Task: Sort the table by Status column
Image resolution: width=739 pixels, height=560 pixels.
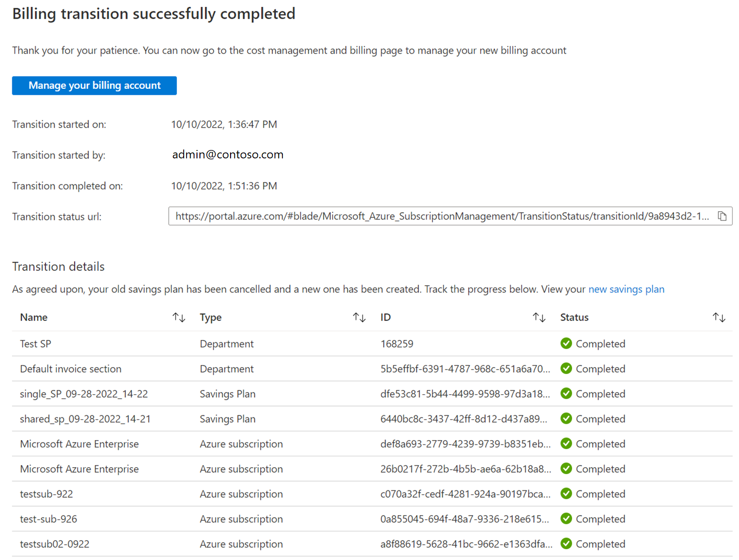Action: [x=719, y=318]
